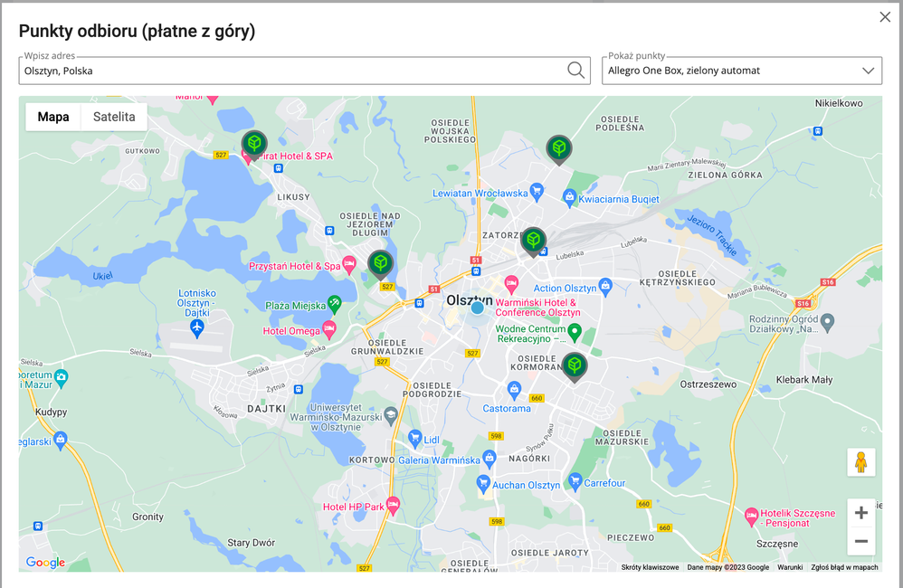Click the Kudypy arboretum camera pin
This screenshot has height=588, width=903.
click(x=61, y=378)
